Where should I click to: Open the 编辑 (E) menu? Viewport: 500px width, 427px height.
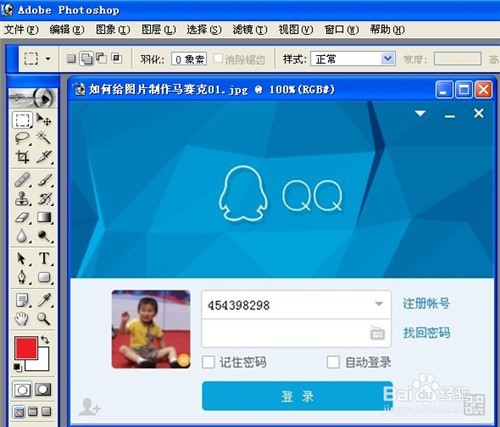point(67,30)
